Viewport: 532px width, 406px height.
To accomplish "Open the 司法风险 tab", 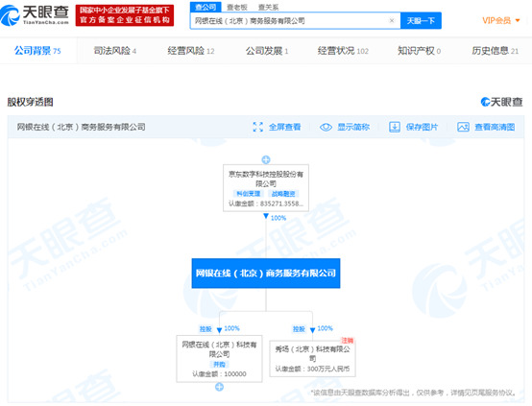I will (x=114, y=51).
